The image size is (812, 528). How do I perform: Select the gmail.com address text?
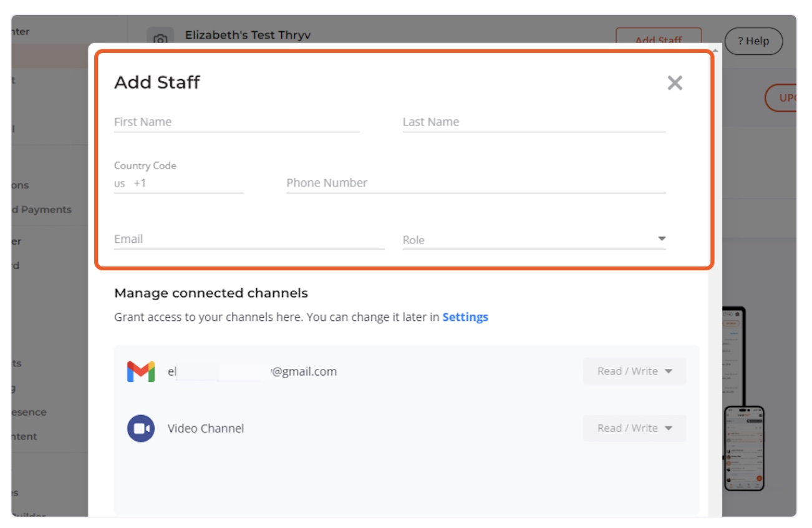252,371
